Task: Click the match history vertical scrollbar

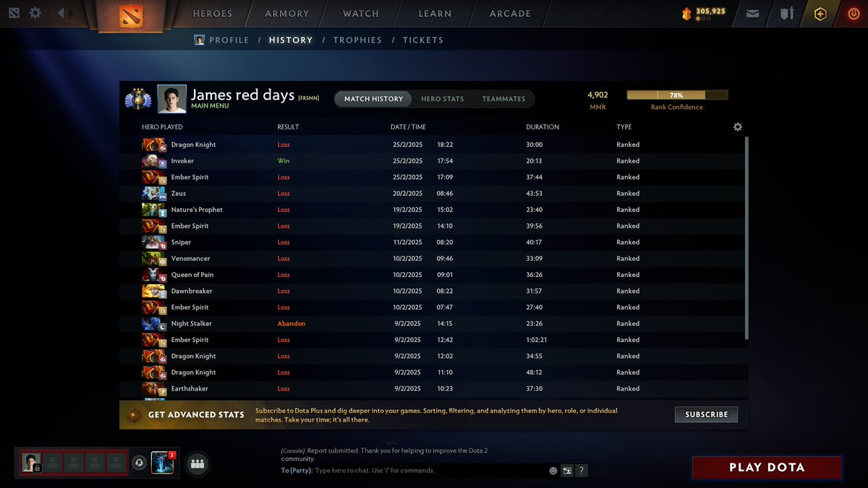Action: (x=746, y=239)
